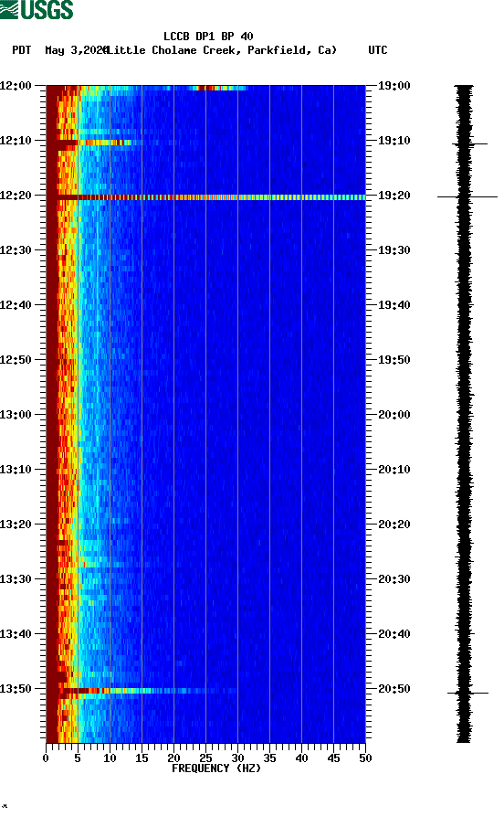The image size is (504, 816).
Task: Click the USGS logo
Action: pos(37,9)
